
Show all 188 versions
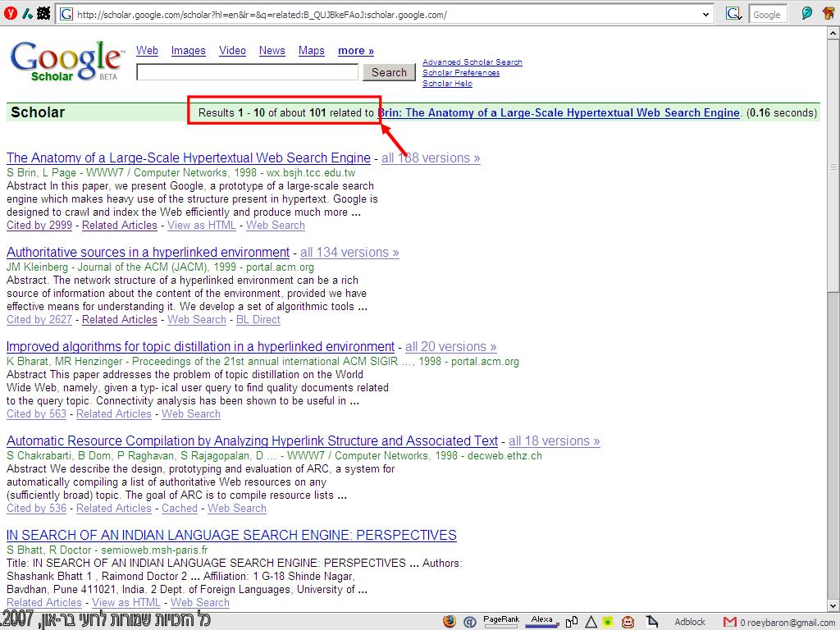(431, 158)
